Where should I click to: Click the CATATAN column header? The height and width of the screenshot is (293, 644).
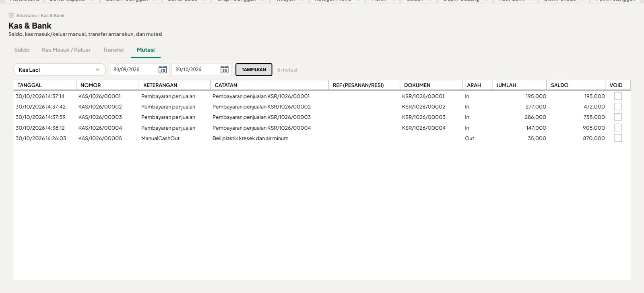click(269, 85)
